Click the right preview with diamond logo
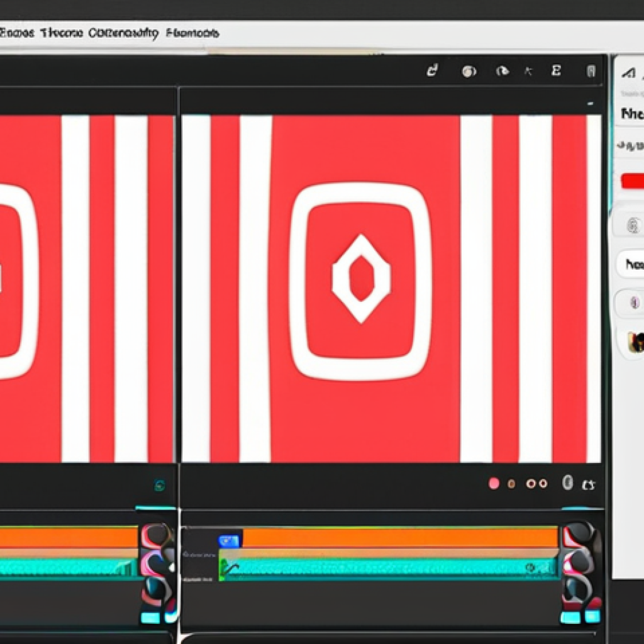The width and height of the screenshot is (644, 644). 391,289
